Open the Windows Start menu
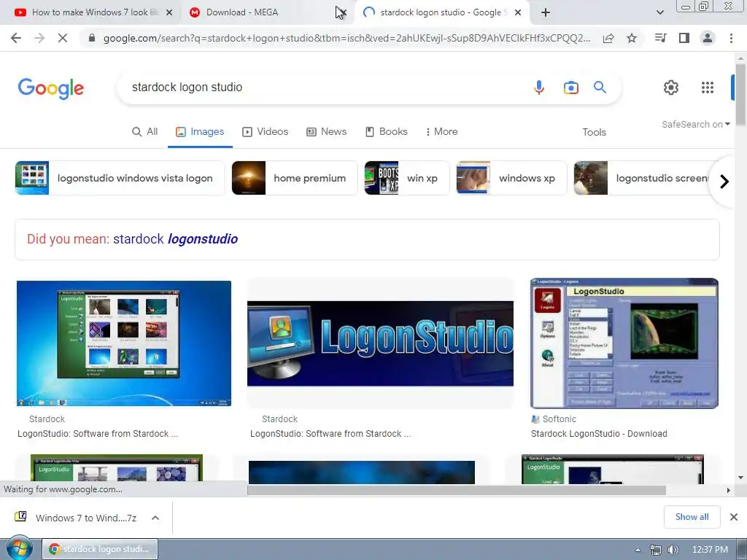The height and width of the screenshot is (560, 747). pyautogui.click(x=19, y=549)
